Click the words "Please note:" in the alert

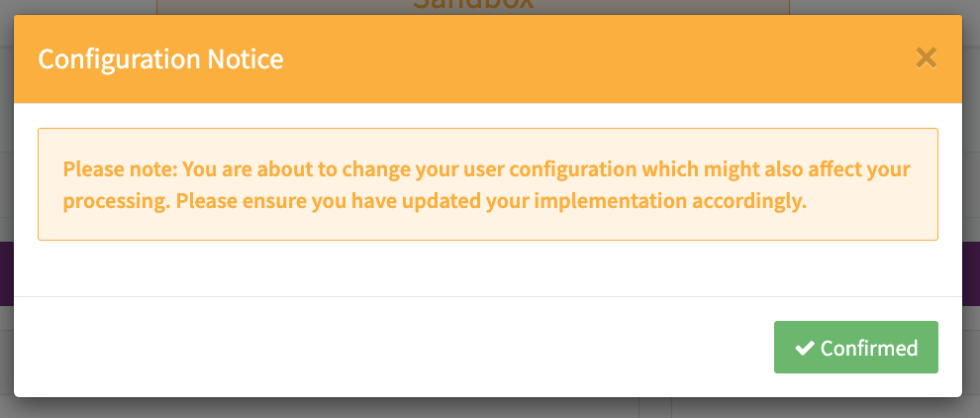119,168
